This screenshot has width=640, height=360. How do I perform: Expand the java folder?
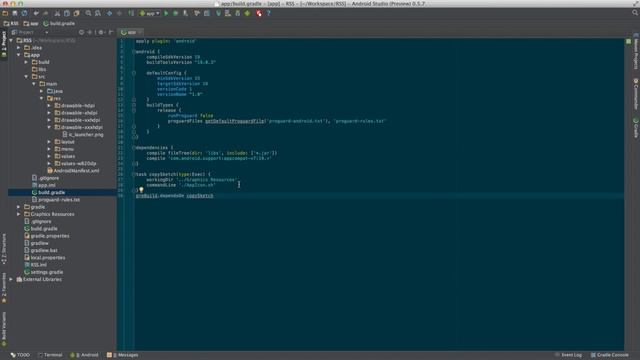42,91
